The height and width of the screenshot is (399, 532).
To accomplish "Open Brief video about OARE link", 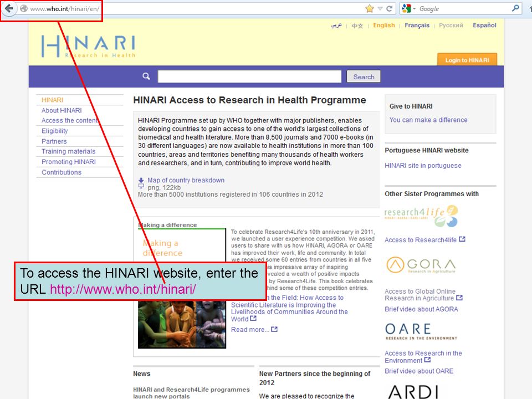I will [x=419, y=371].
